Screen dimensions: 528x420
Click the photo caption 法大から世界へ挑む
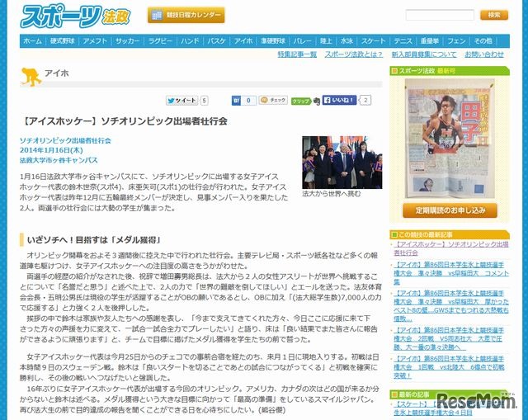(331, 194)
